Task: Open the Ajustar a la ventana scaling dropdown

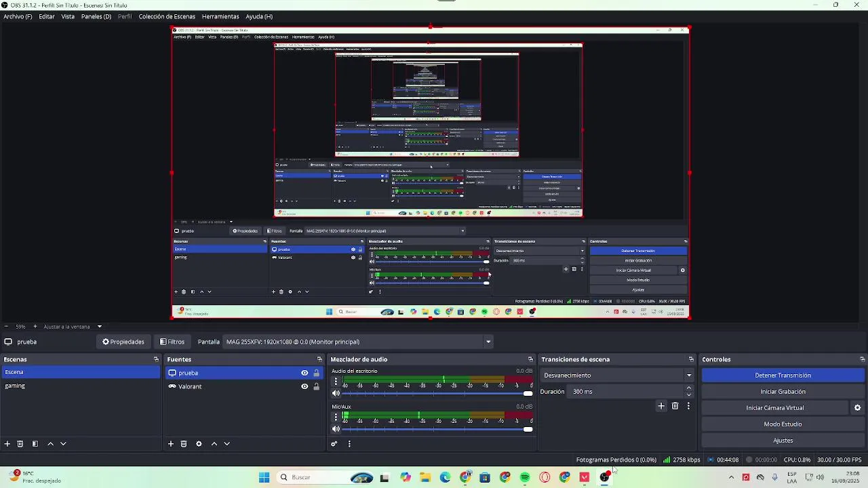Action: coord(73,327)
